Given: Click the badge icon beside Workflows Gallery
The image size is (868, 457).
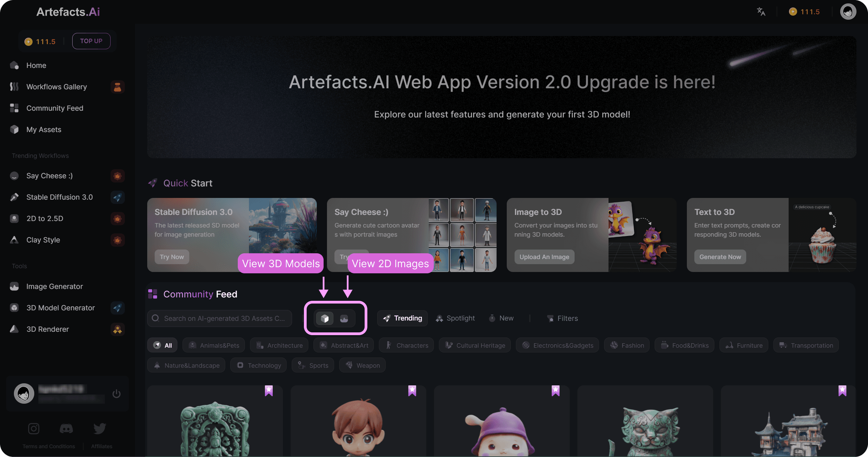Looking at the screenshot, I should pyautogui.click(x=117, y=87).
